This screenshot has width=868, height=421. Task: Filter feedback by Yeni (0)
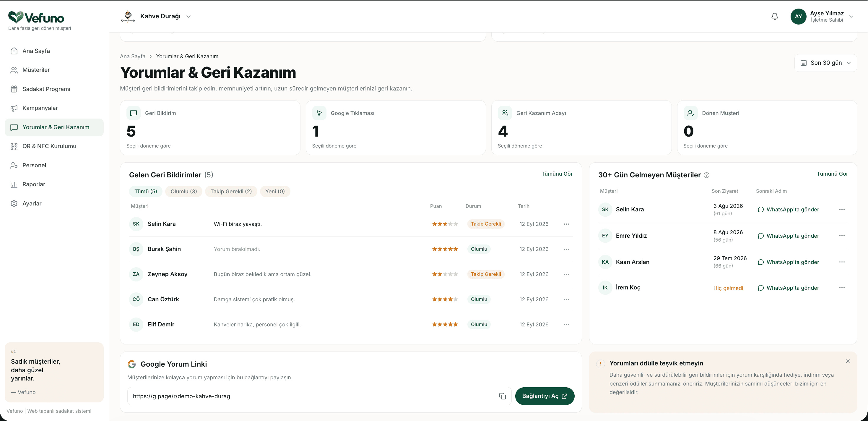click(x=275, y=192)
